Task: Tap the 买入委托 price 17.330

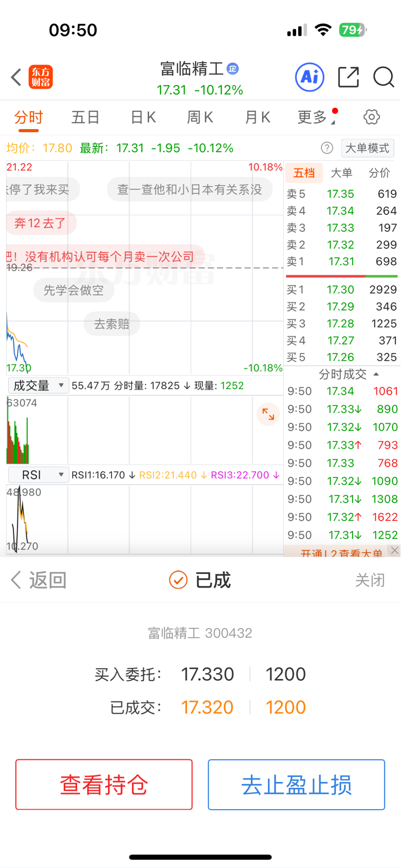Action: [208, 674]
